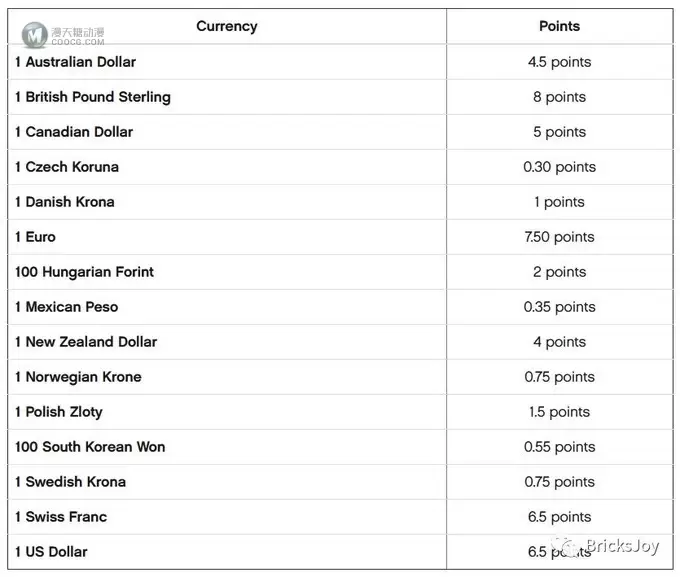The image size is (680, 577).
Task: Click the 1 Swiss Franc cell
Action: point(227,517)
